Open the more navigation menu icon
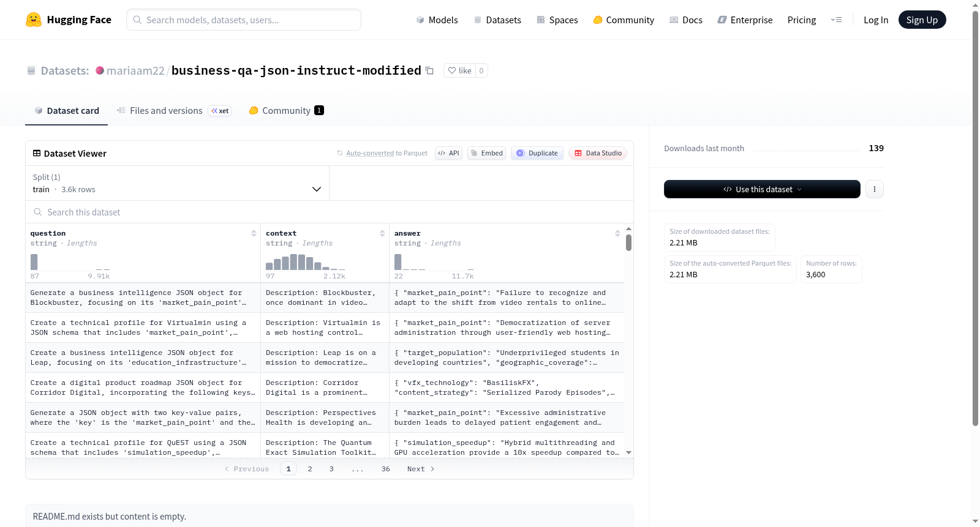Screen dimensions: 980x527 point(836,20)
